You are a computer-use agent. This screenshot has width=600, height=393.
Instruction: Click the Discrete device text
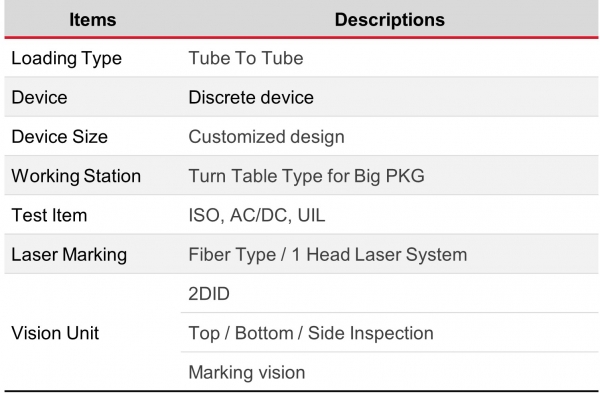tap(251, 97)
